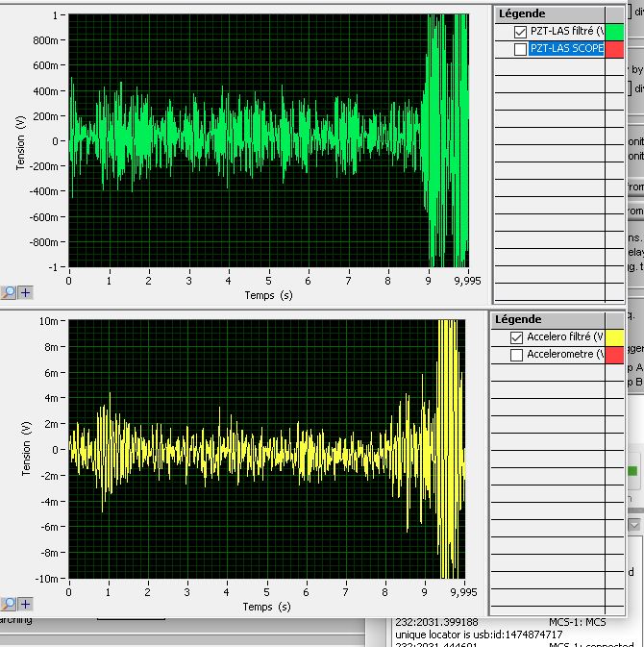Click the green indicator button at right edge

click(632, 471)
